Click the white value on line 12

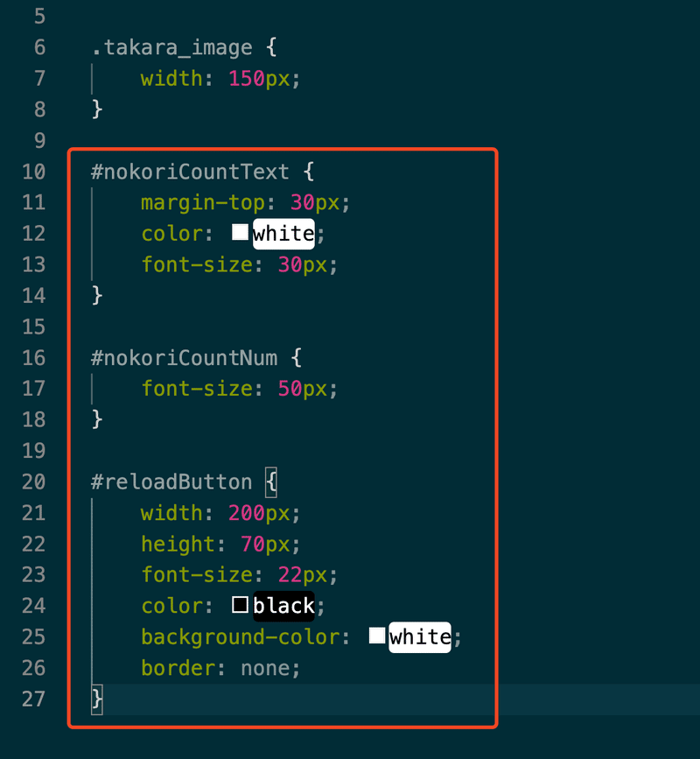[x=283, y=234]
